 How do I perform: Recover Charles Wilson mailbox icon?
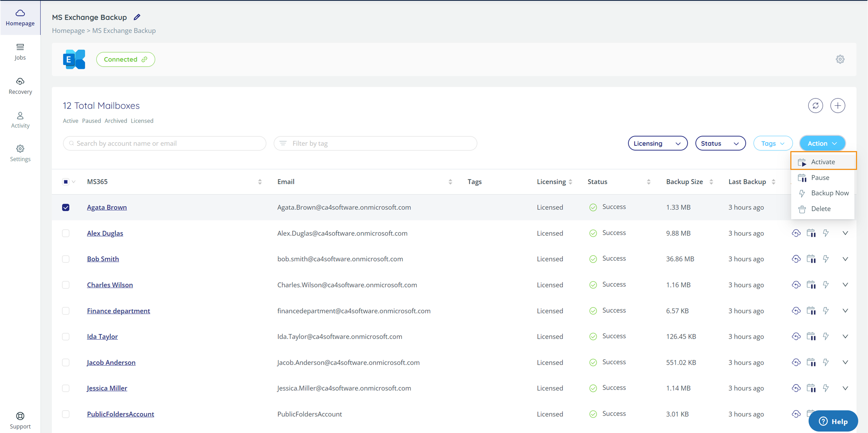click(796, 285)
